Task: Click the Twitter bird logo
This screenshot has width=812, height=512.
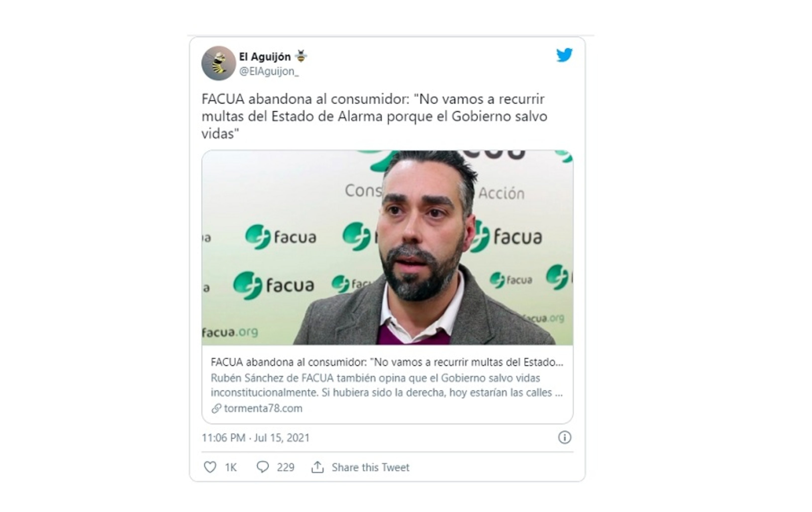Action: tap(564, 55)
